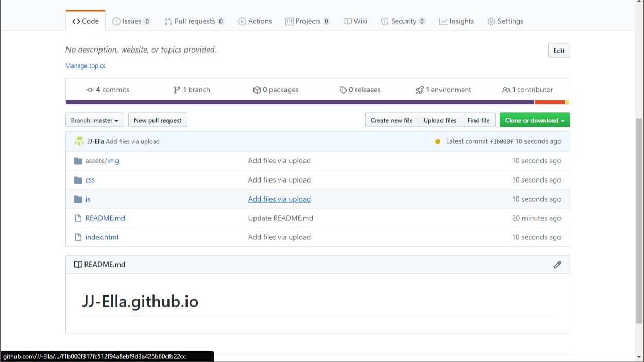
Task: Open the Security tab
Action: coord(403,21)
